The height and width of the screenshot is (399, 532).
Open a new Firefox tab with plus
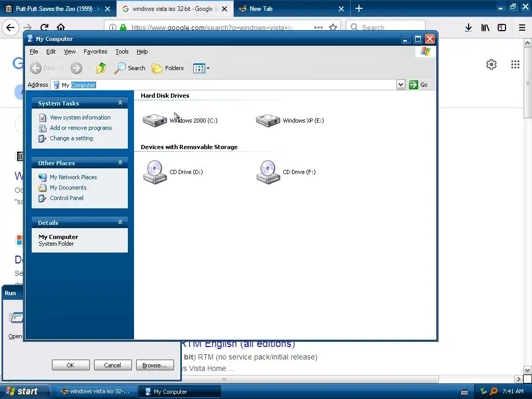(359, 8)
